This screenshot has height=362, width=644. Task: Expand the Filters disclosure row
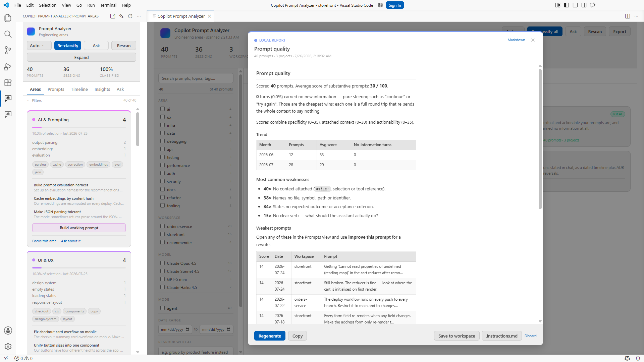tap(82, 101)
